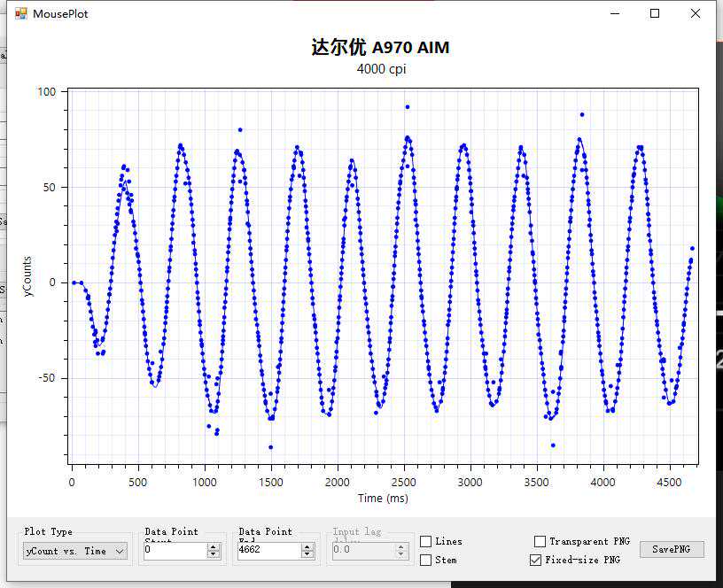Viewport: 723px width, 588px height.
Task: Tick the Transparent PNG checkbox
Action: [540, 541]
